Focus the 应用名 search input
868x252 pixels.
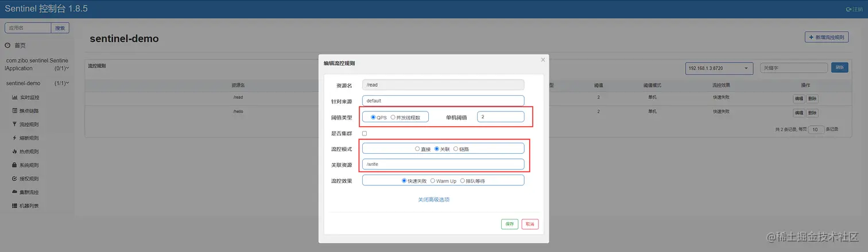tap(28, 28)
